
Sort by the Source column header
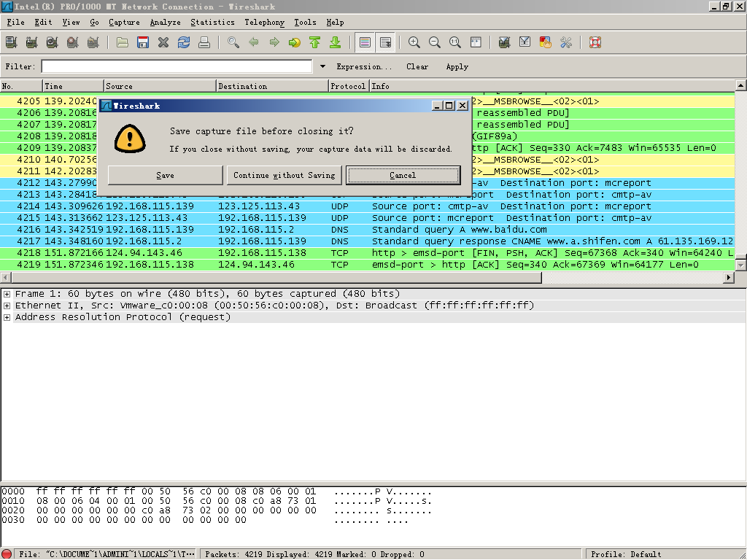tap(160, 86)
